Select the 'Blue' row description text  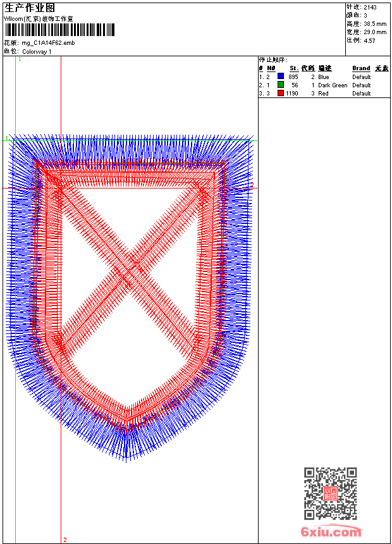point(324,77)
